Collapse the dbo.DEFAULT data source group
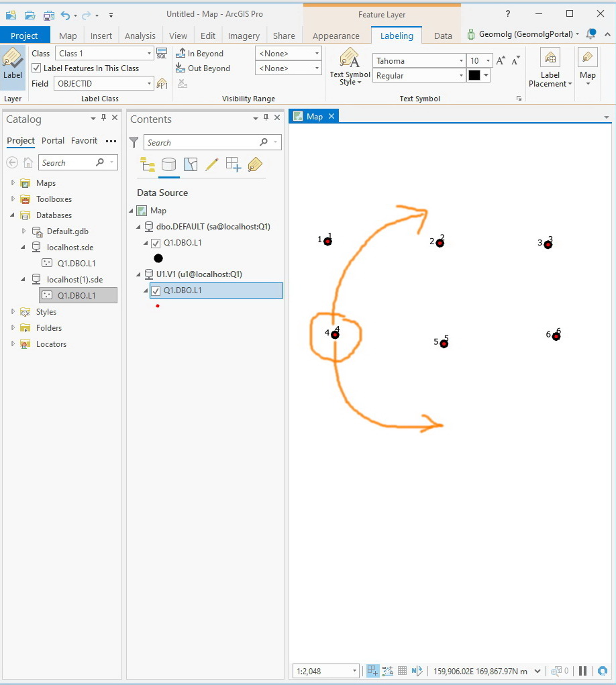Image resolution: width=616 pixels, height=685 pixels. (x=138, y=227)
